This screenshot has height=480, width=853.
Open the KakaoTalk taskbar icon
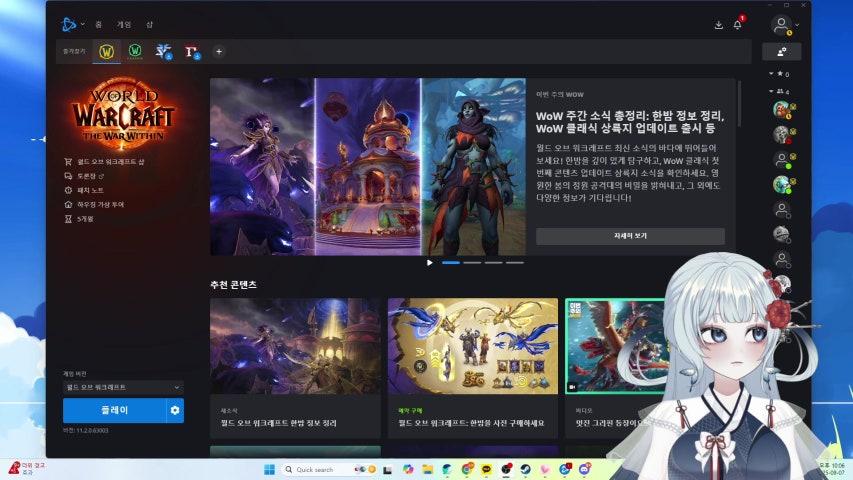tap(486, 469)
